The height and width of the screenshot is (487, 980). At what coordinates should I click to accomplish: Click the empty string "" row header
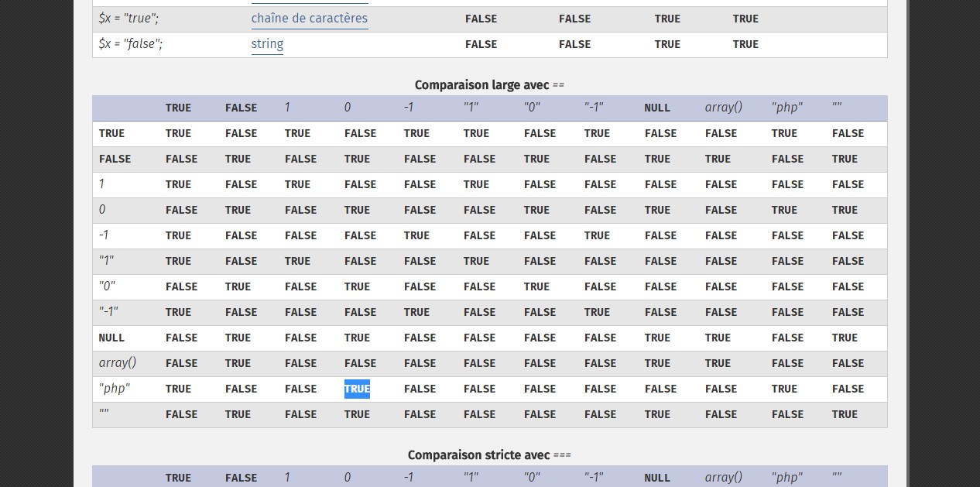click(x=104, y=414)
